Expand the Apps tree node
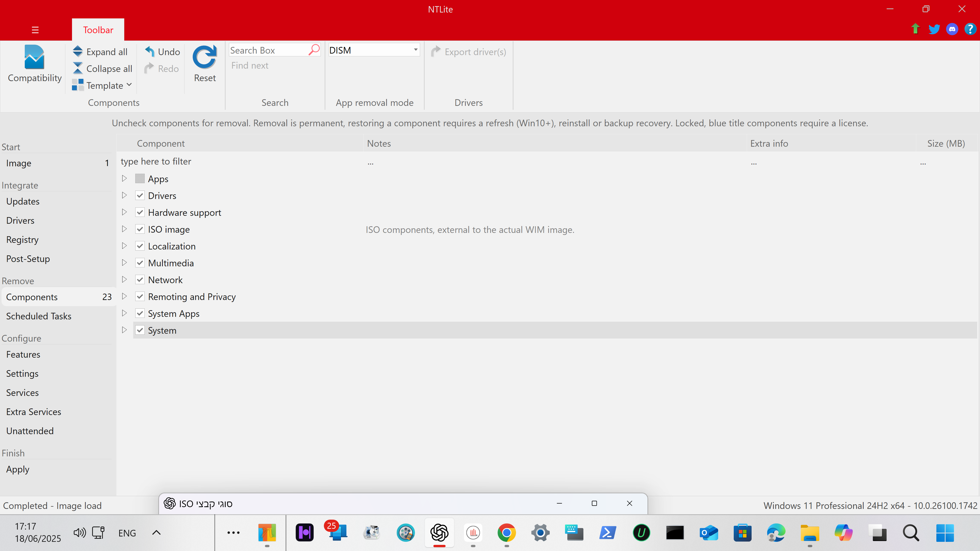Viewport: 980px width, 551px height. [x=124, y=178]
